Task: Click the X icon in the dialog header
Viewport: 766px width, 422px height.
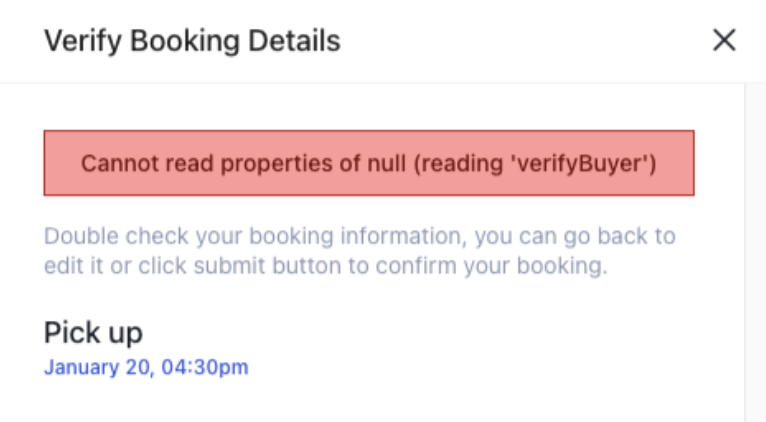Action: (723, 40)
